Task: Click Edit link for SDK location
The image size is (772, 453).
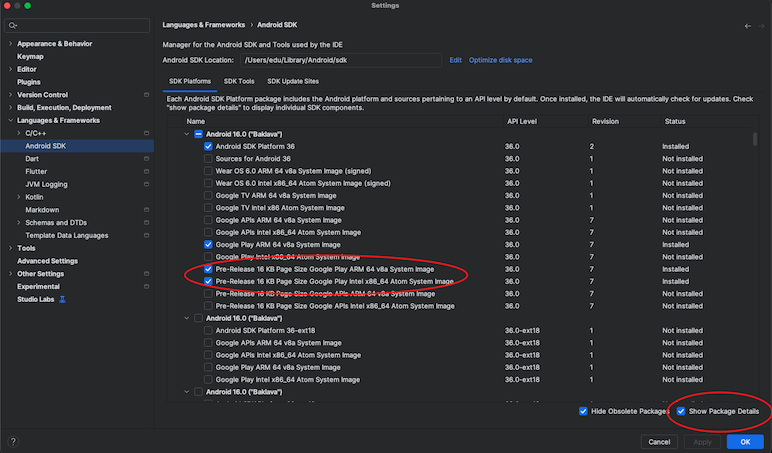Action: 455,60
